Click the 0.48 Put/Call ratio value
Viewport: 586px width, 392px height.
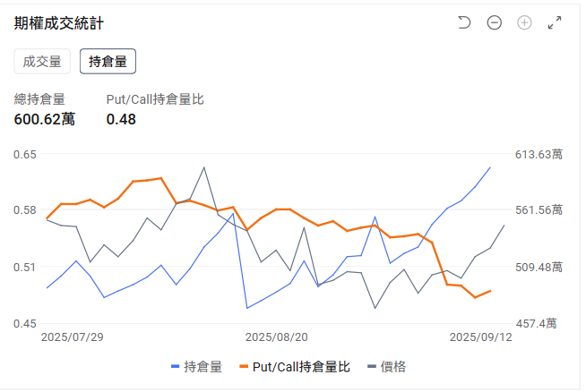point(121,119)
